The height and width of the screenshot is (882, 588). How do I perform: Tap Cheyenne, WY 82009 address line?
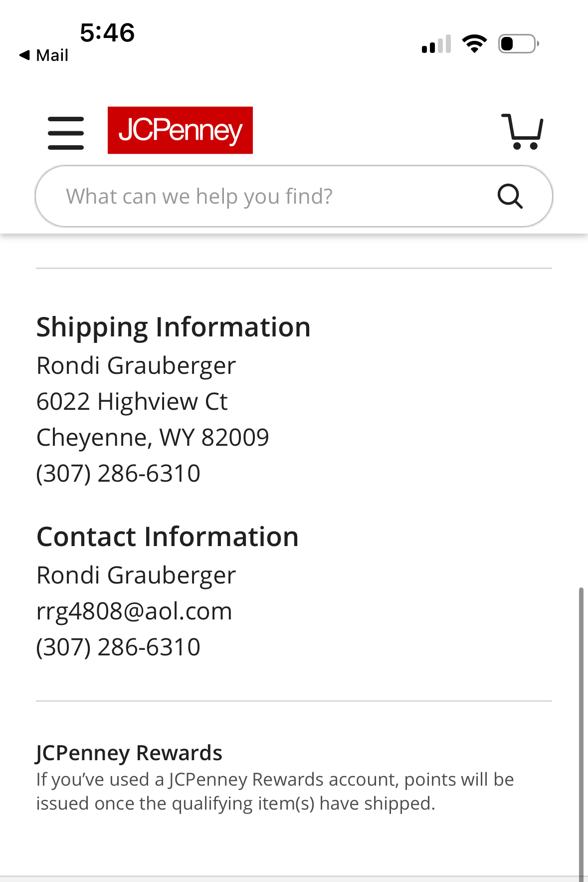click(153, 438)
